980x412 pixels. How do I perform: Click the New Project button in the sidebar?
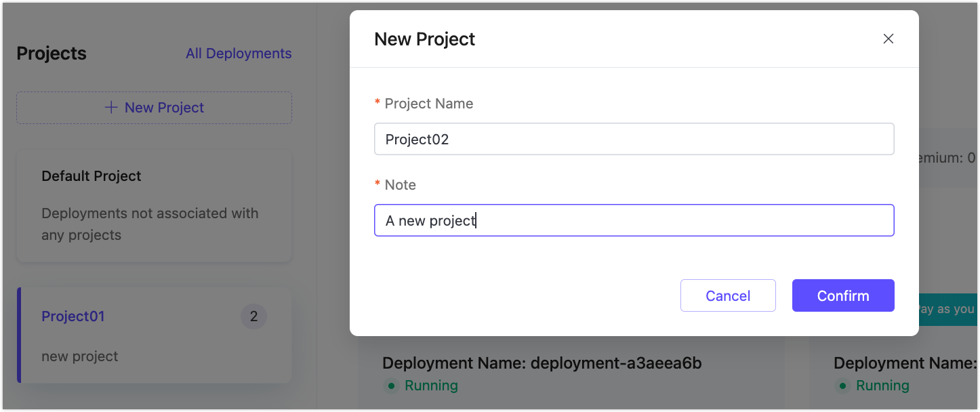(x=154, y=107)
